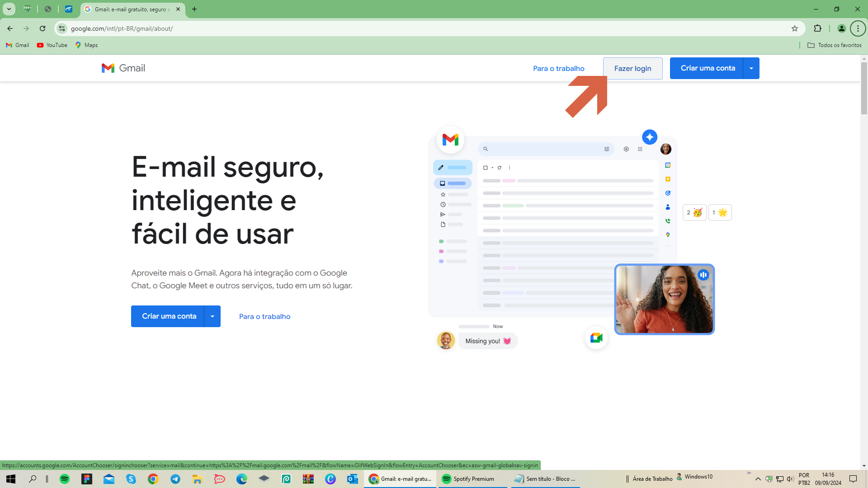Open Skype from the taskbar

tap(131, 479)
